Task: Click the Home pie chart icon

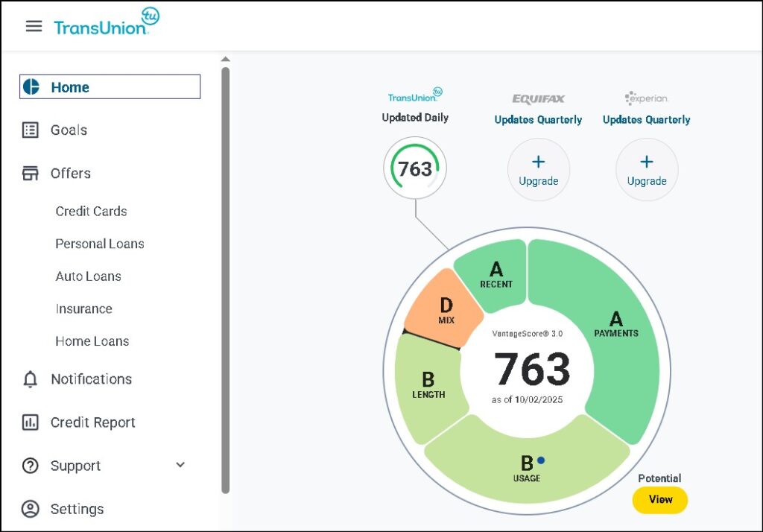Action: coord(31,87)
